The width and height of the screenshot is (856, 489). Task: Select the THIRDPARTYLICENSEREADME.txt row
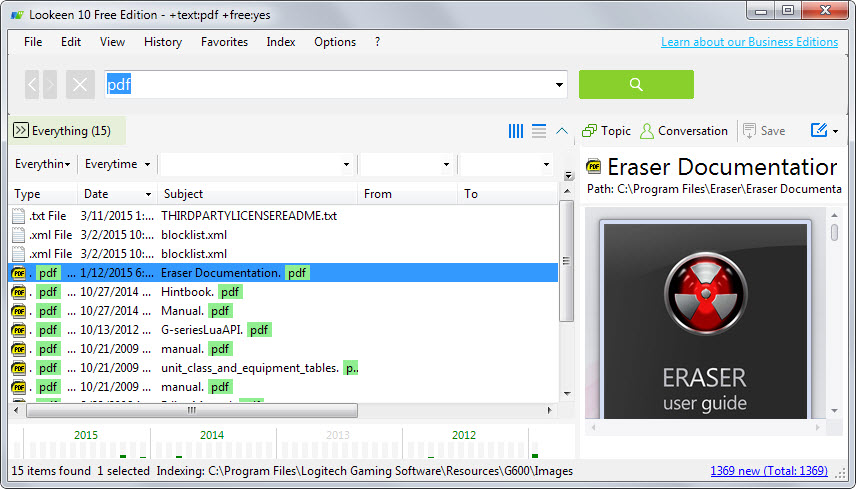tap(283, 216)
